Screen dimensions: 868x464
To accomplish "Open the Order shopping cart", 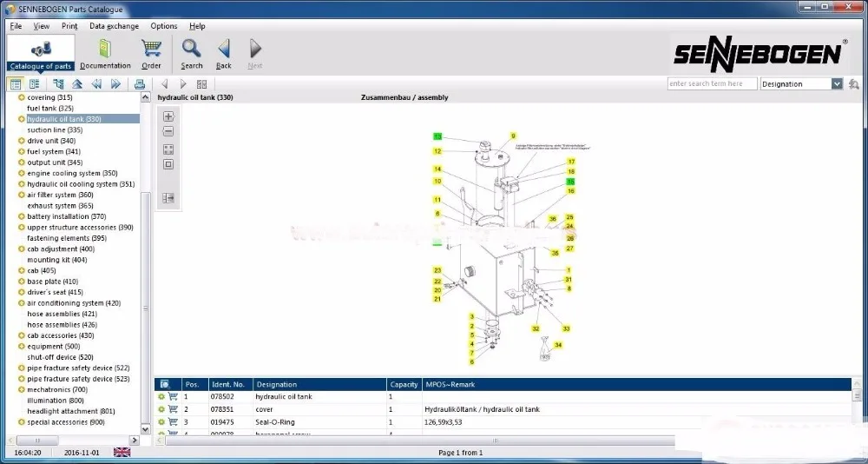I will [151, 54].
